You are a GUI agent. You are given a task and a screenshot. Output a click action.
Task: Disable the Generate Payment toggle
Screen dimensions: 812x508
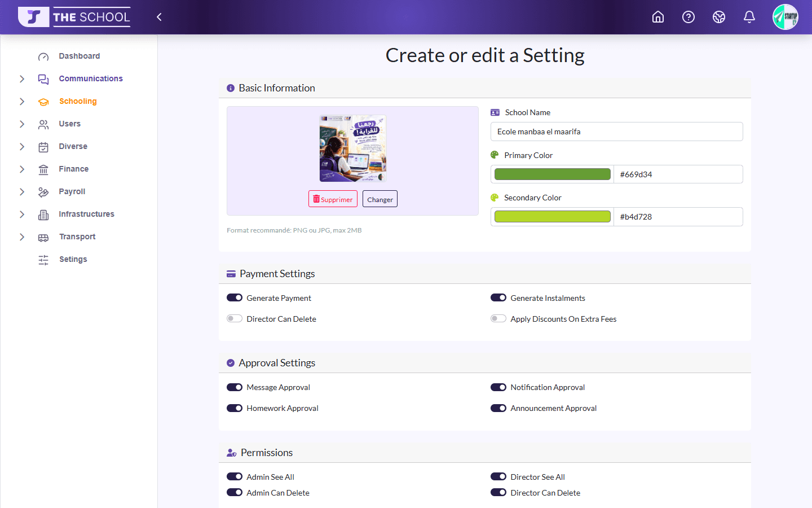coord(235,297)
